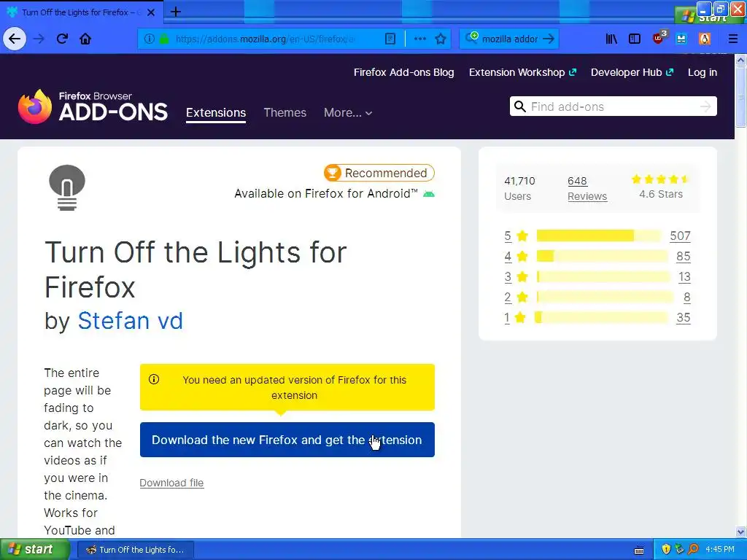Click the Download file link

pos(171,483)
